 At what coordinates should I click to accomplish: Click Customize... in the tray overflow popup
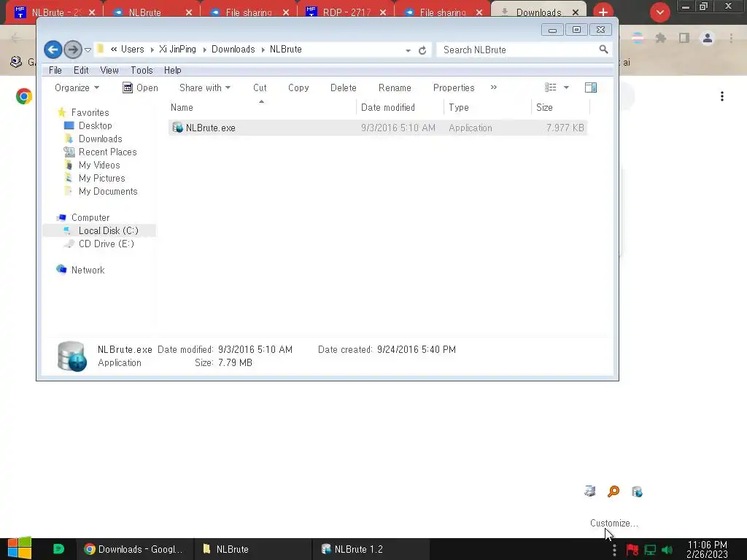pos(614,523)
